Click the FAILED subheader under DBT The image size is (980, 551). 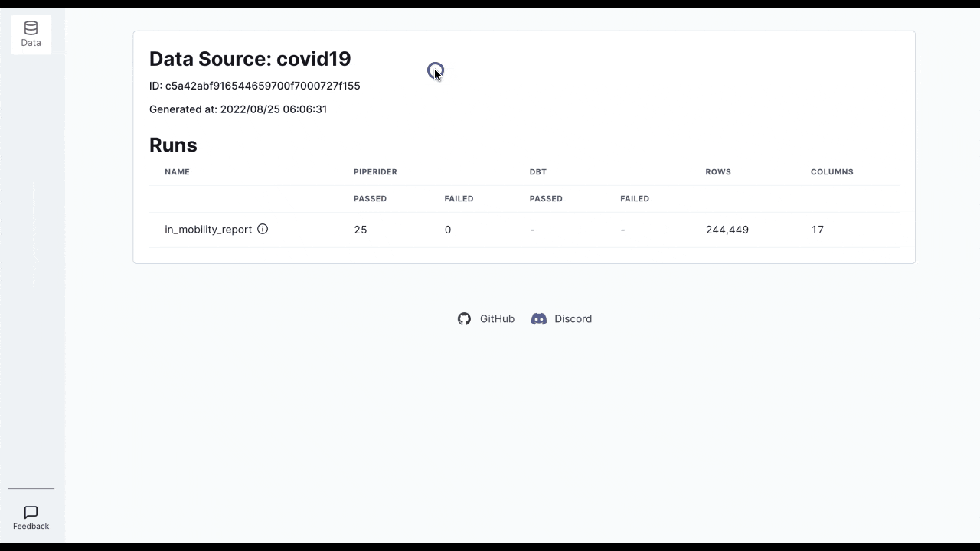click(x=635, y=198)
